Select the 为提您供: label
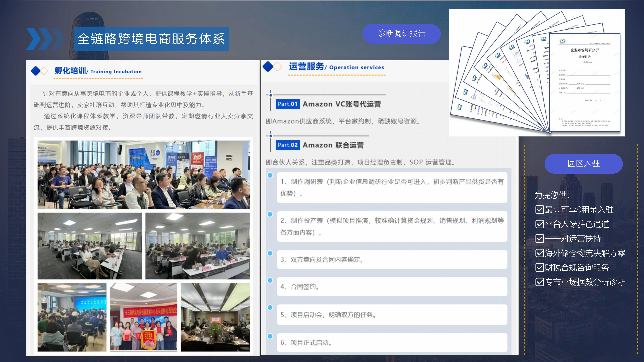 click(552, 195)
